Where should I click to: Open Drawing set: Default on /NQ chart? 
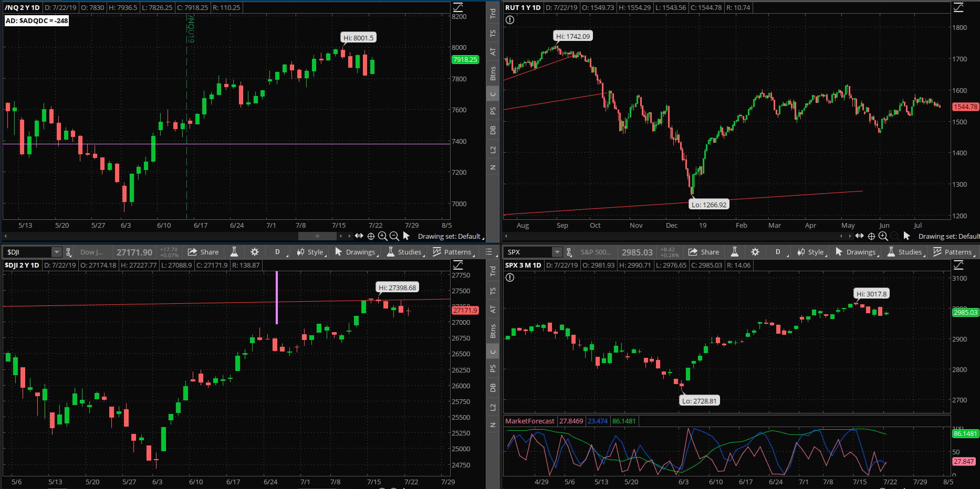tap(451, 236)
